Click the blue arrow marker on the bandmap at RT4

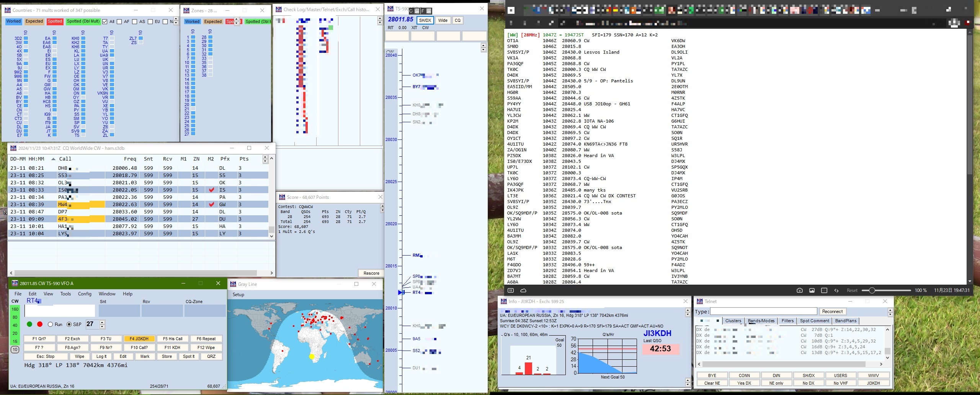pyautogui.click(x=401, y=292)
